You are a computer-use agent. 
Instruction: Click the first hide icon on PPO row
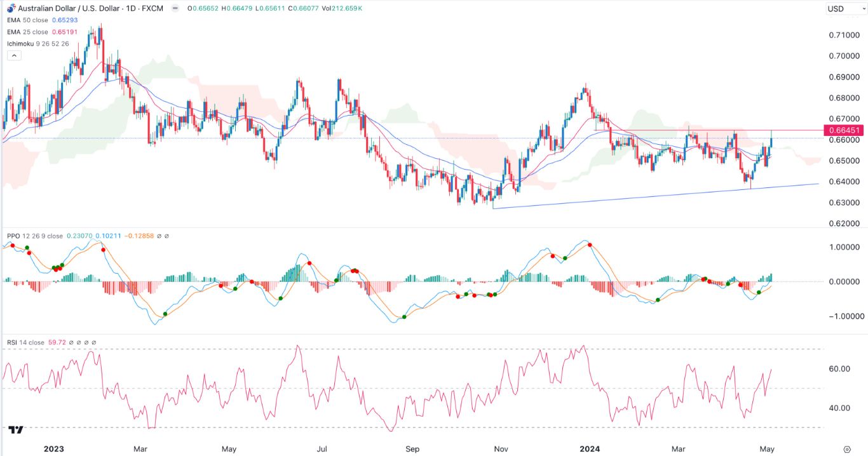coord(159,236)
